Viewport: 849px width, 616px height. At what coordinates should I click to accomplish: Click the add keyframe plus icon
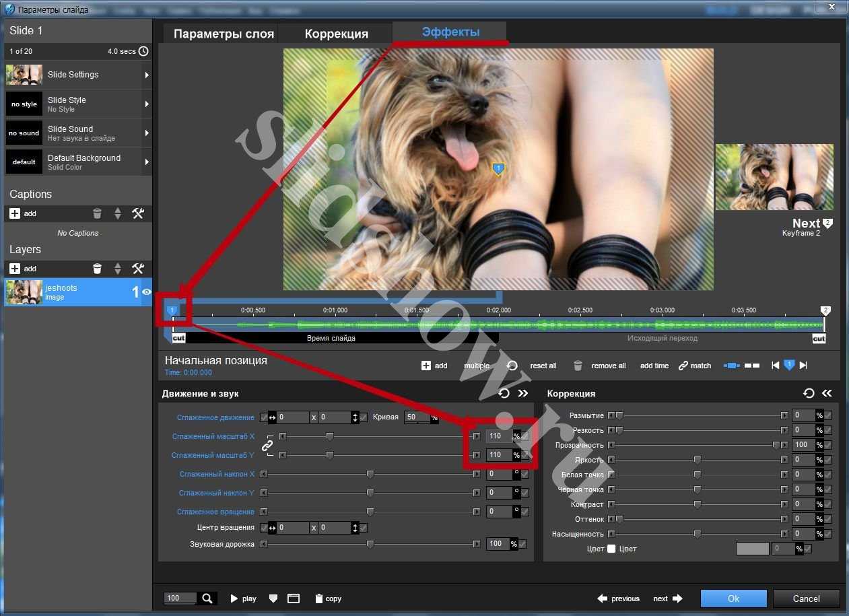pos(426,366)
